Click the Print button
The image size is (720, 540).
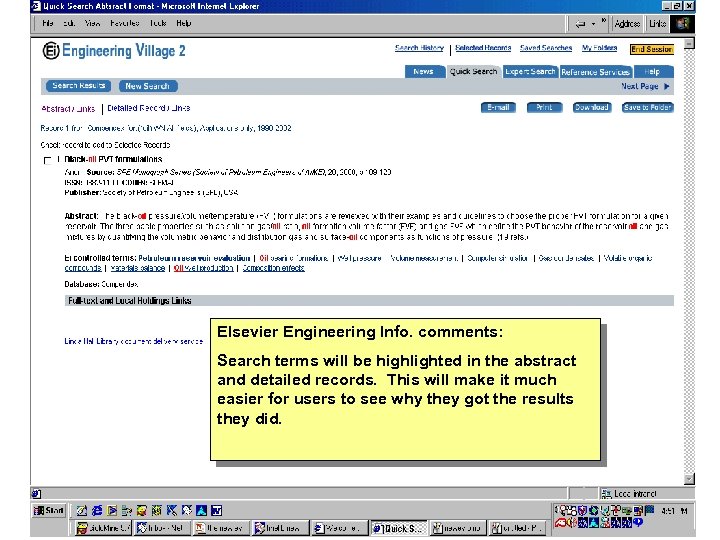click(x=544, y=107)
